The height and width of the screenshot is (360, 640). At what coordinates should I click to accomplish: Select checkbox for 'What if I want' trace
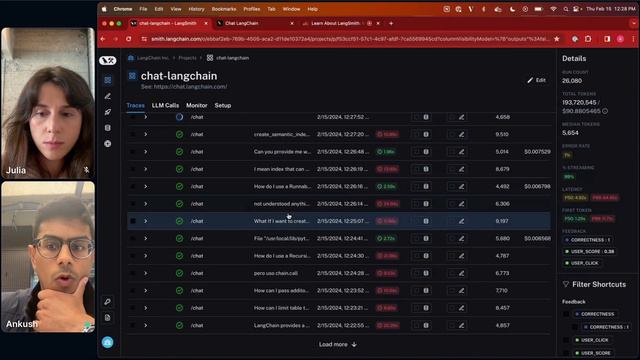coord(133,221)
